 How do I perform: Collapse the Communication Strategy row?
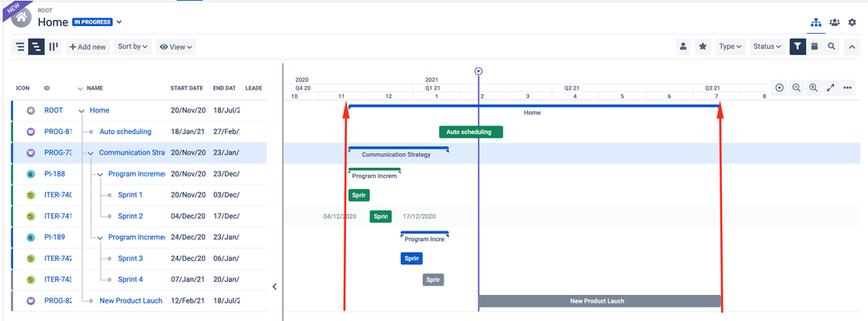(90, 153)
